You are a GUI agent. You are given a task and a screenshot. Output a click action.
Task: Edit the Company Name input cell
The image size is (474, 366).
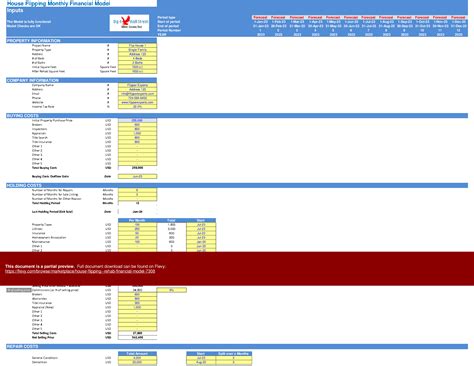point(137,85)
